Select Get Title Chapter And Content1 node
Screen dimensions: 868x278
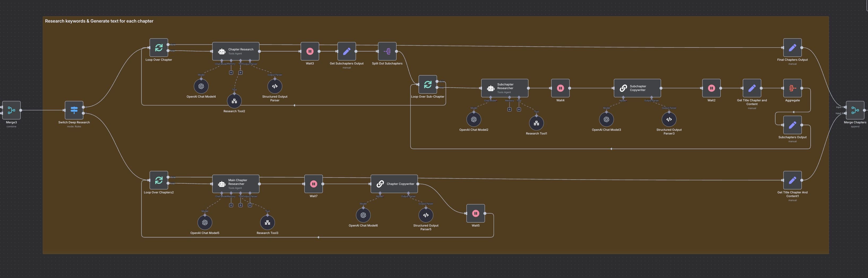793,180
